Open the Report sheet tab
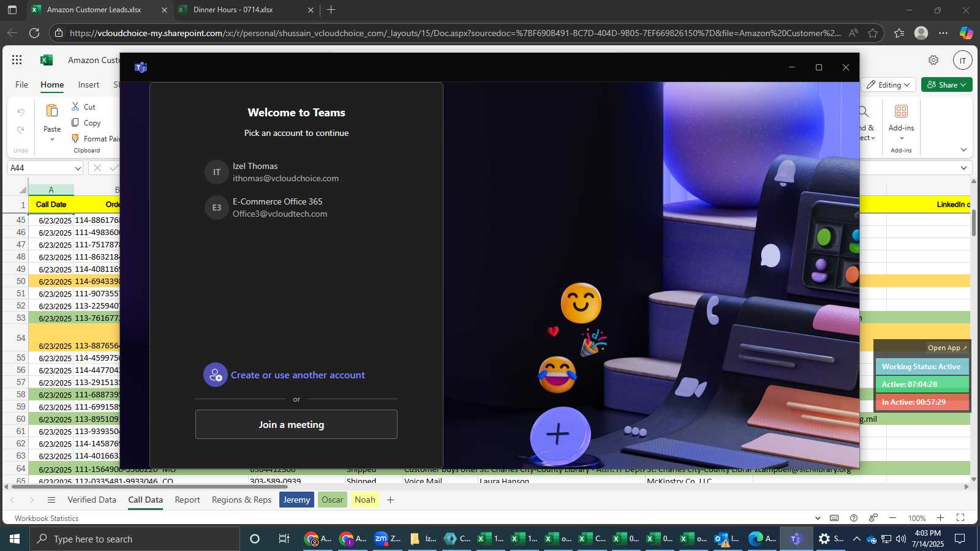980x551 pixels. coord(187,500)
